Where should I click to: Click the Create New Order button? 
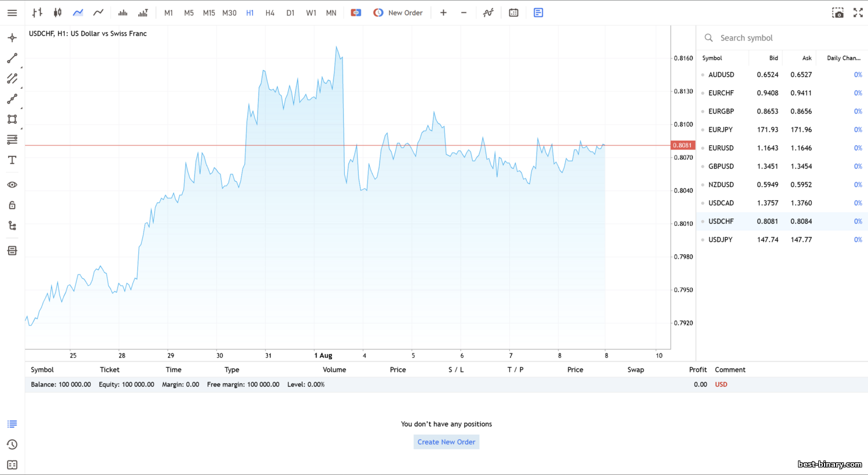point(446,442)
